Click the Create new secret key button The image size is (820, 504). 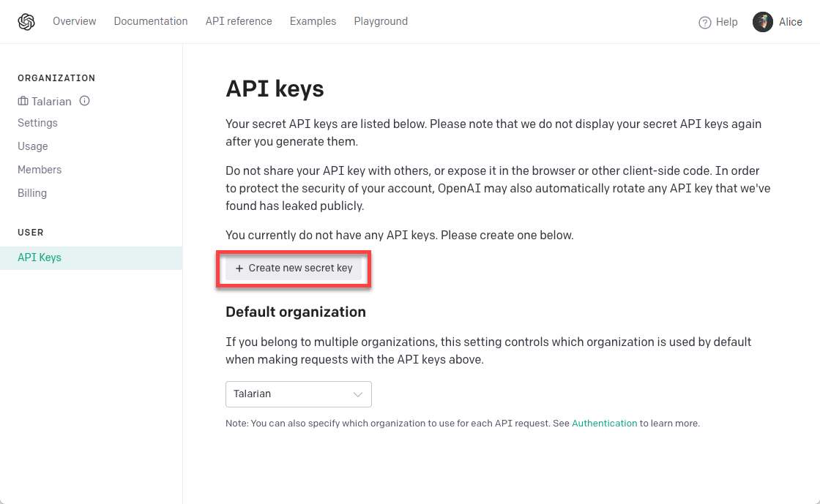293,268
